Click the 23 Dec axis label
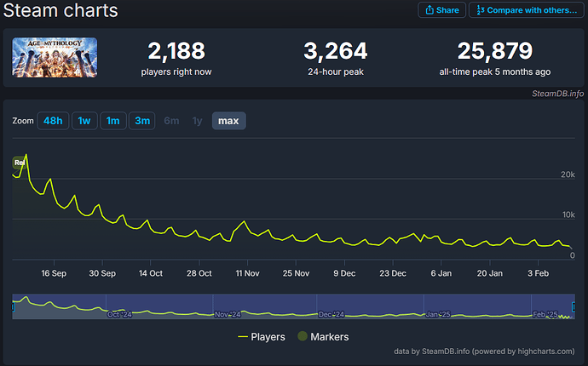This screenshot has height=366, width=588. (x=393, y=273)
